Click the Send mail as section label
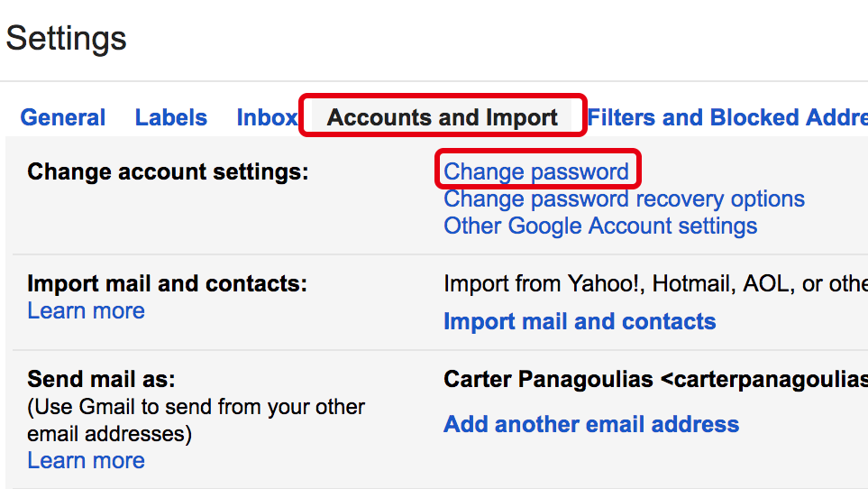This screenshot has width=868, height=489. [101, 379]
